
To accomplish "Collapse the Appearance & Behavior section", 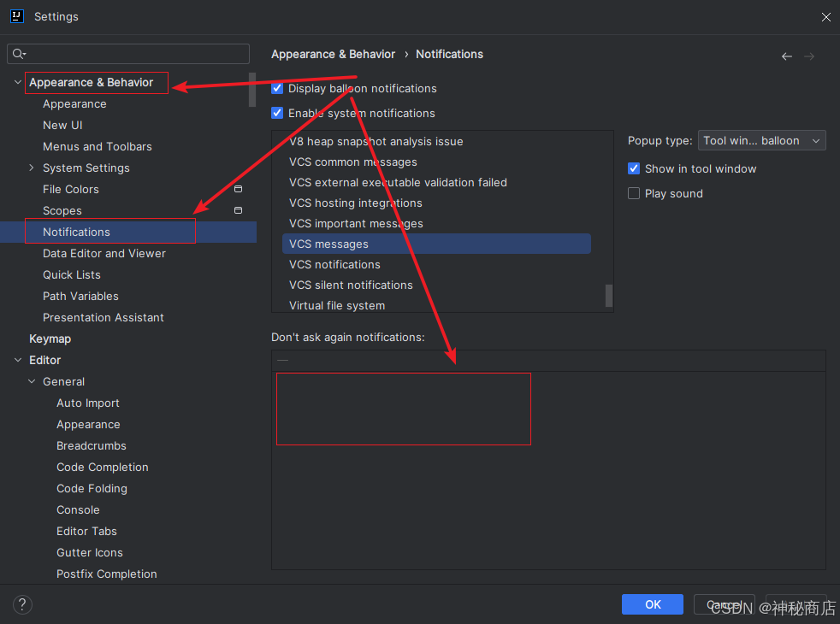I will click(x=18, y=82).
